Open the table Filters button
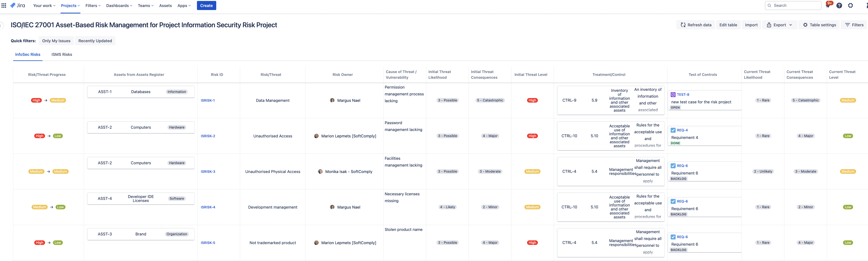Image resolution: width=868 pixels, height=261 pixels. pyautogui.click(x=854, y=25)
